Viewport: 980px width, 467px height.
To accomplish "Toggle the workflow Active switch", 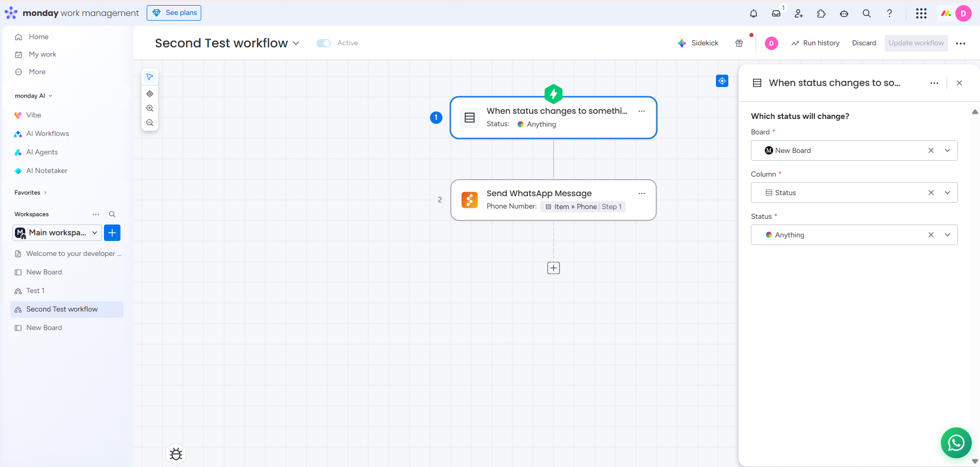I will coord(324,43).
